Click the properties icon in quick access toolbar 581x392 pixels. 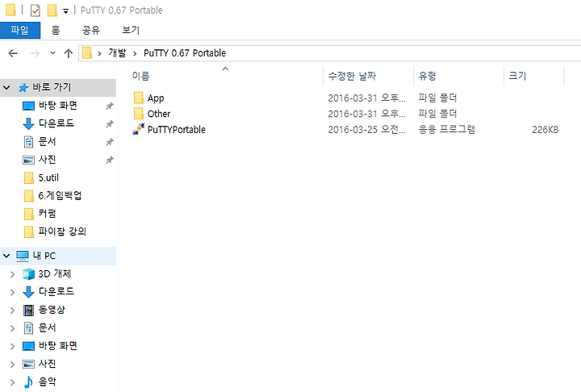click(36, 10)
